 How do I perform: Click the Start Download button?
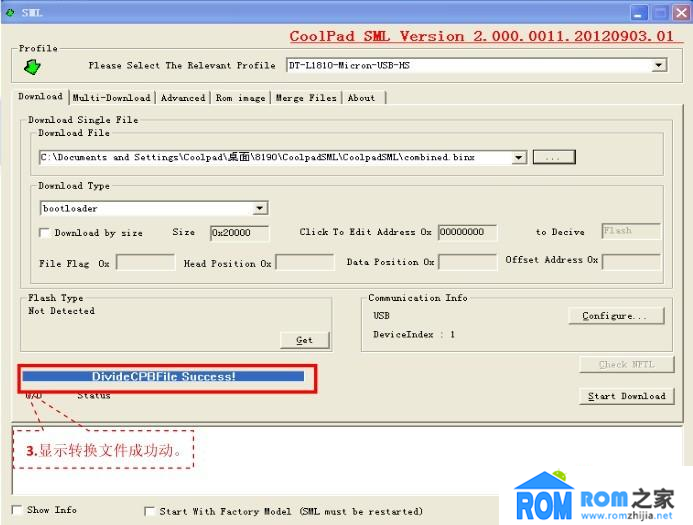[626, 396]
